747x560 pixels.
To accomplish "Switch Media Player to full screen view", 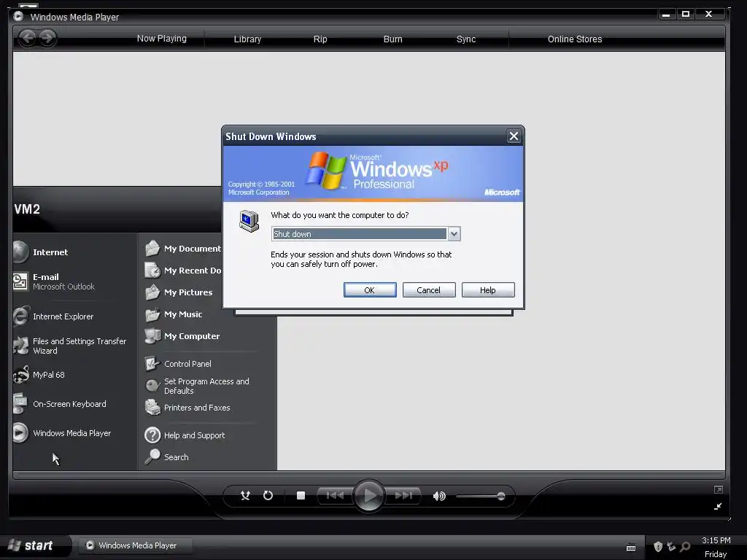I will click(719, 489).
